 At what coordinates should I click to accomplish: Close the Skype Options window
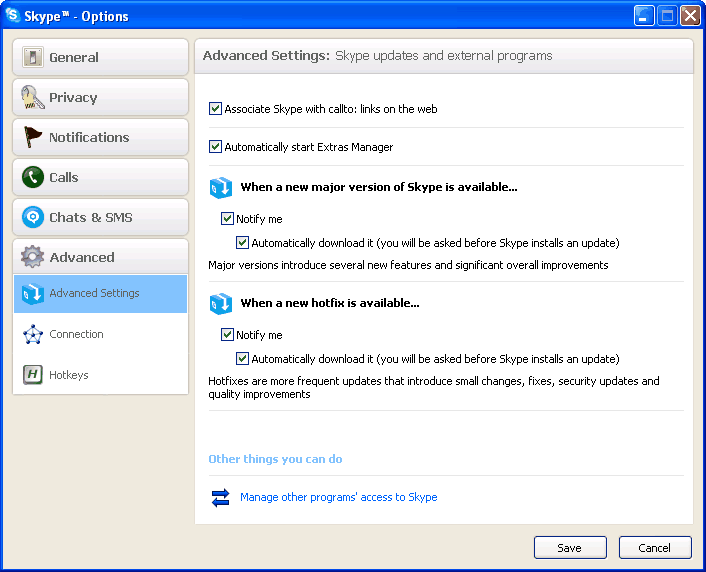[690, 16]
